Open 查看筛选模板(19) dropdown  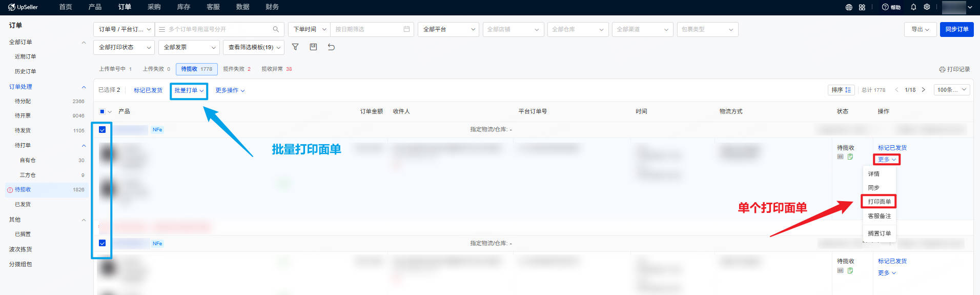click(x=254, y=47)
